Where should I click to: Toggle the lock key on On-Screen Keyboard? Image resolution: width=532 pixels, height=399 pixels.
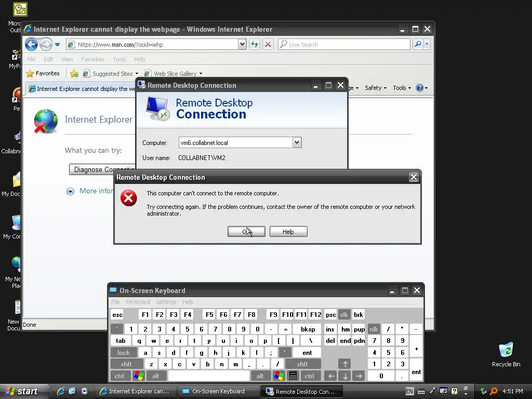click(x=124, y=353)
